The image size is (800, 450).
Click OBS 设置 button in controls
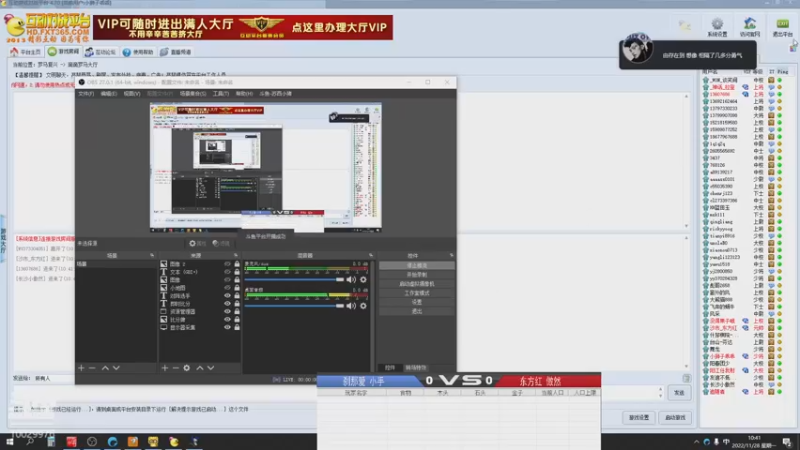[417, 302]
